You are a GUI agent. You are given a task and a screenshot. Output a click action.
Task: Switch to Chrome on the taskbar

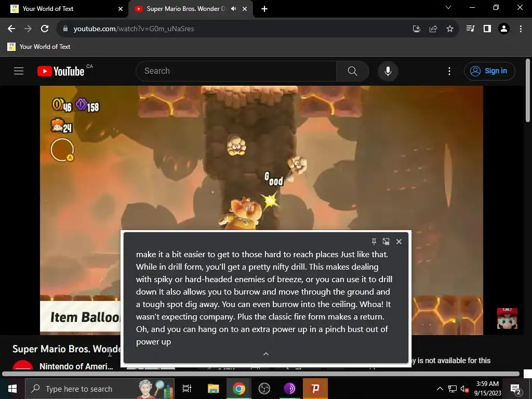[x=239, y=389]
